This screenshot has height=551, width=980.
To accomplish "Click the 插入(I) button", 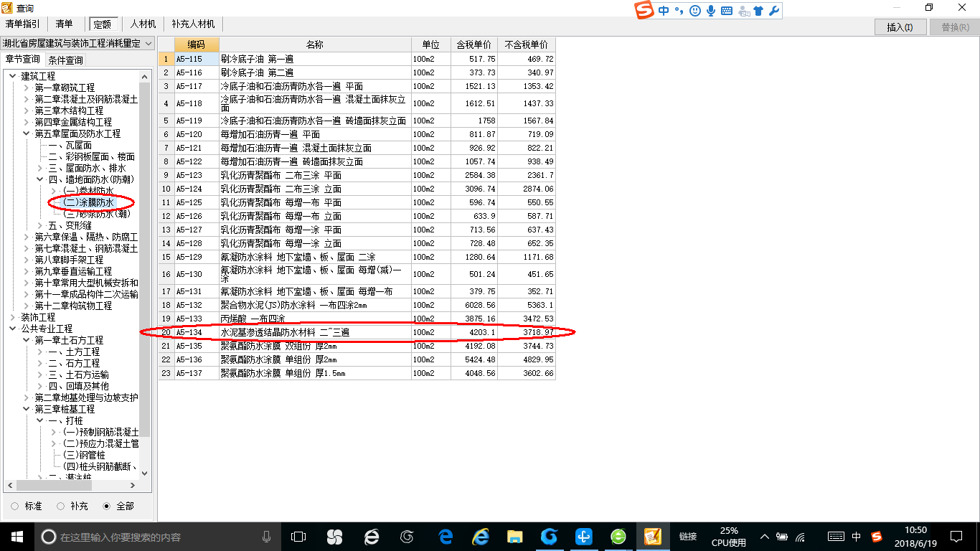I will point(900,27).
